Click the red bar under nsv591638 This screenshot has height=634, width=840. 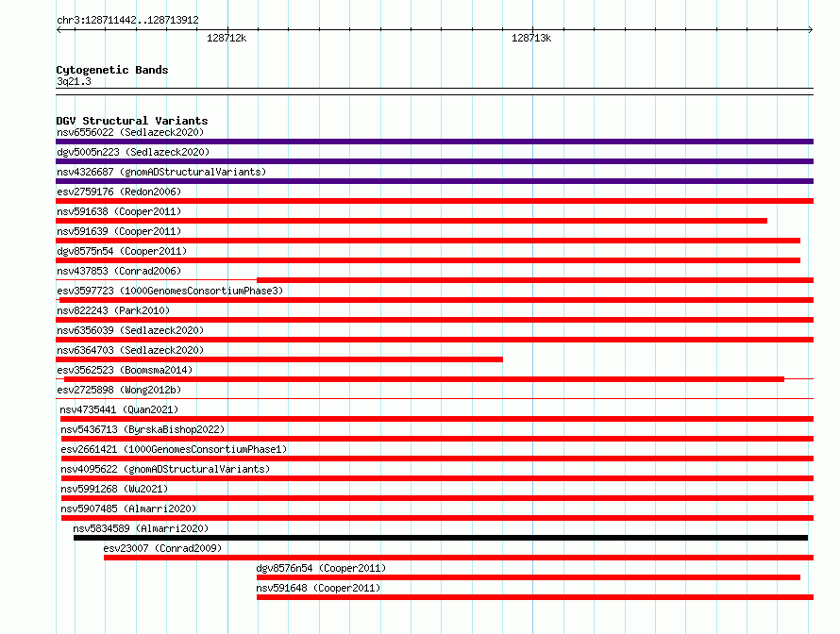click(x=412, y=221)
